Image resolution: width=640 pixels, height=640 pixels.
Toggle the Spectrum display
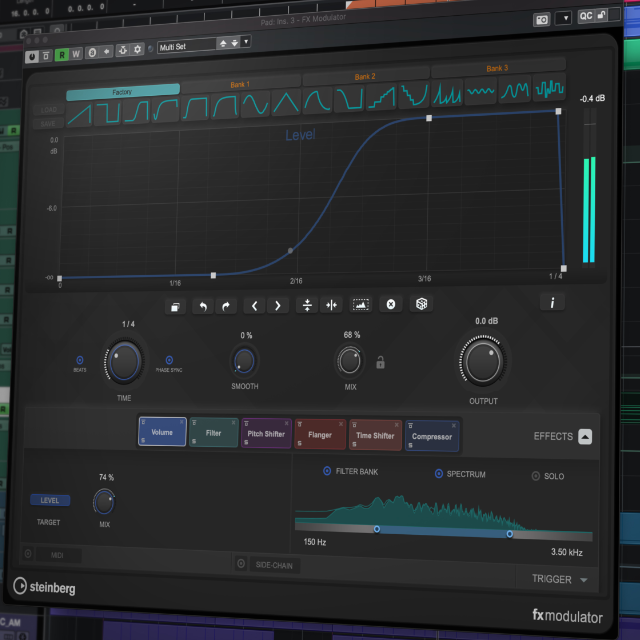[x=438, y=473]
